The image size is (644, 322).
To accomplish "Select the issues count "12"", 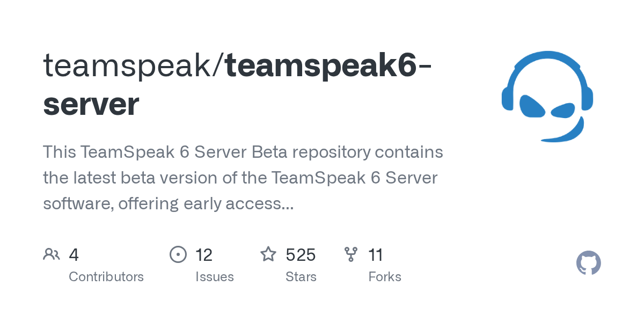I will point(204,255).
